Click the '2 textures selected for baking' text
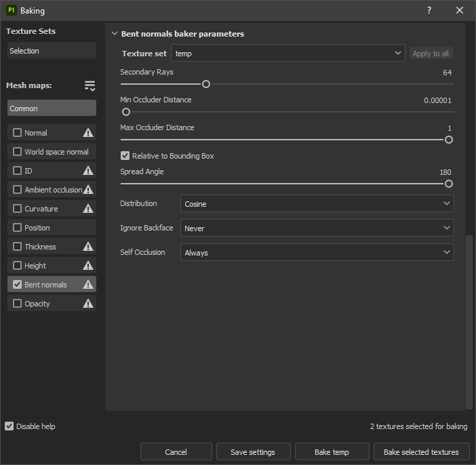Image resolution: width=476 pixels, height=465 pixels. click(418, 426)
